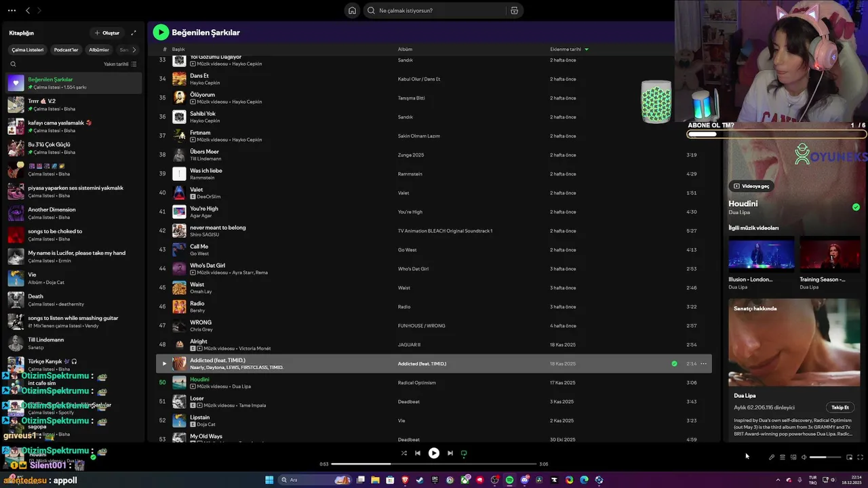Viewport: 868px width, 488px height.
Task: Play the Addicted (feat. TIMID.) track
Action: [164, 363]
